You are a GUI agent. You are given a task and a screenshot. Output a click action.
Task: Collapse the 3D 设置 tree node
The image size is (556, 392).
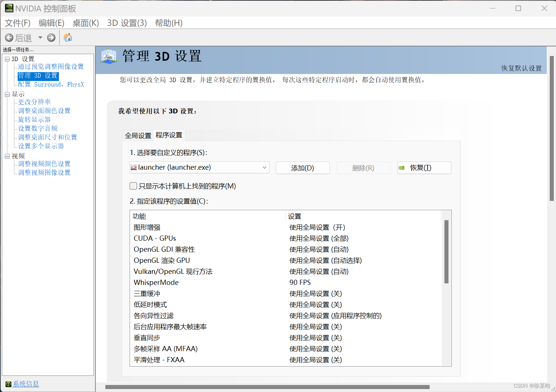pyautogui.click(x=7, y=59)
